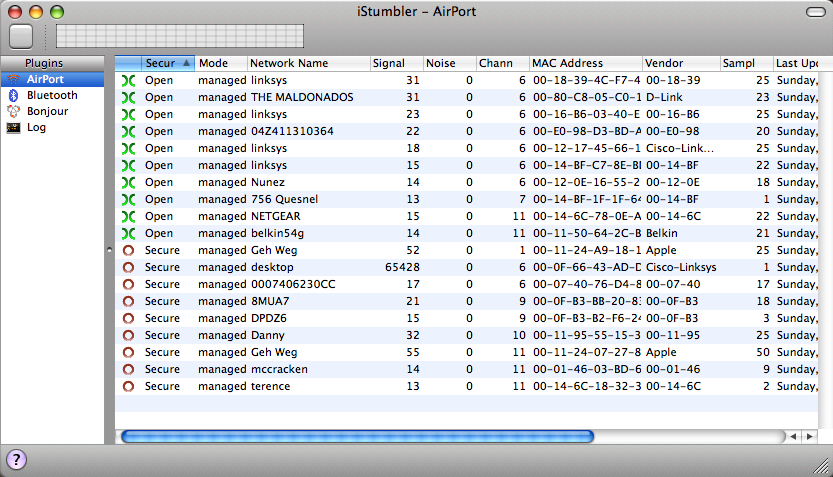The image size is (833, 477).
Task: Sort by the Network Name column header
Action: pyautogui.click(x=308, y=63)
